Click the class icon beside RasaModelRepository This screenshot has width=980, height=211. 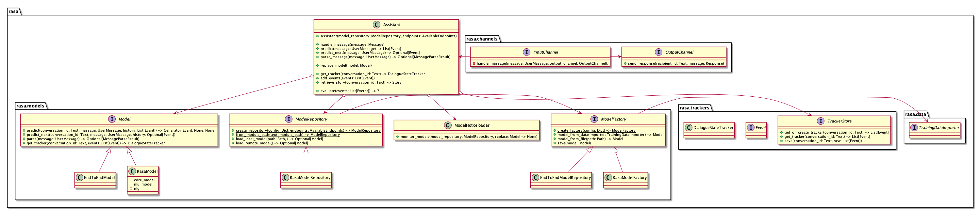285,178
